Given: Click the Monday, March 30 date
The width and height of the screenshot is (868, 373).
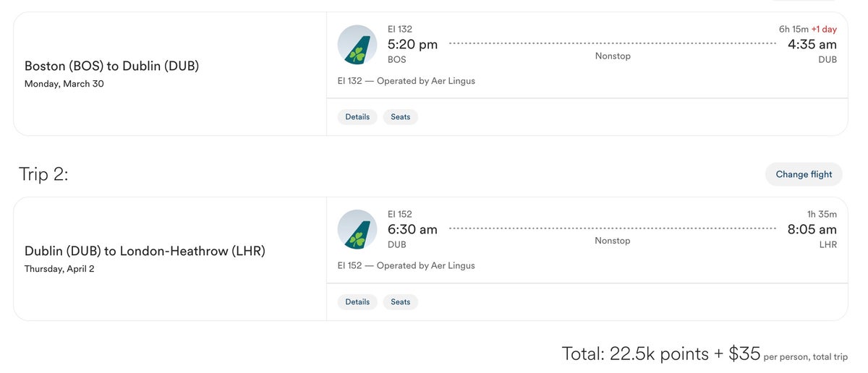Looking at the screenshot, I should [x=64, y=84].
